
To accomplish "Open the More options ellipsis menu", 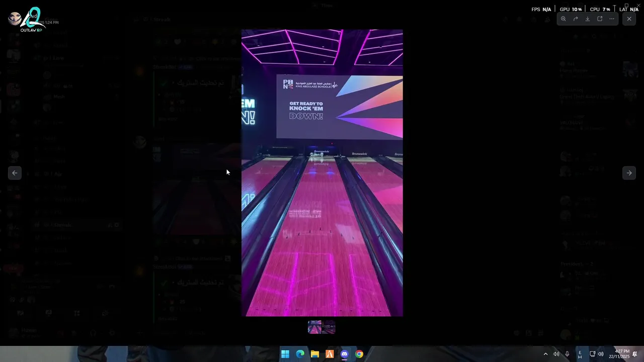I will tap(612, 19).
